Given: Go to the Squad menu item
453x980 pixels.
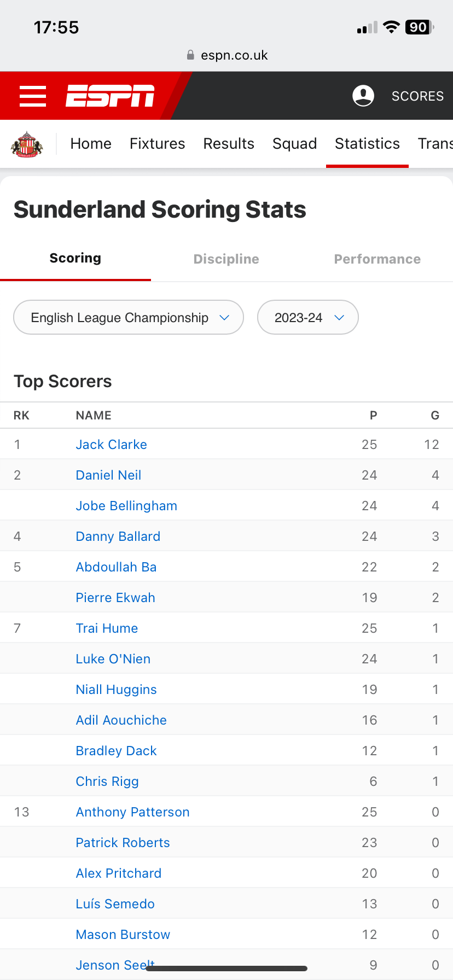Looking at the screenshot, I should pos(295,144).
